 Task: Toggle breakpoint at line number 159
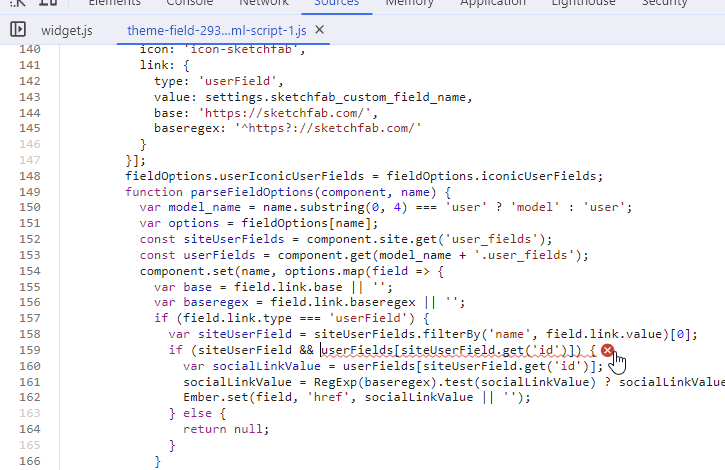pyautogui.click(x=30, y=350)
